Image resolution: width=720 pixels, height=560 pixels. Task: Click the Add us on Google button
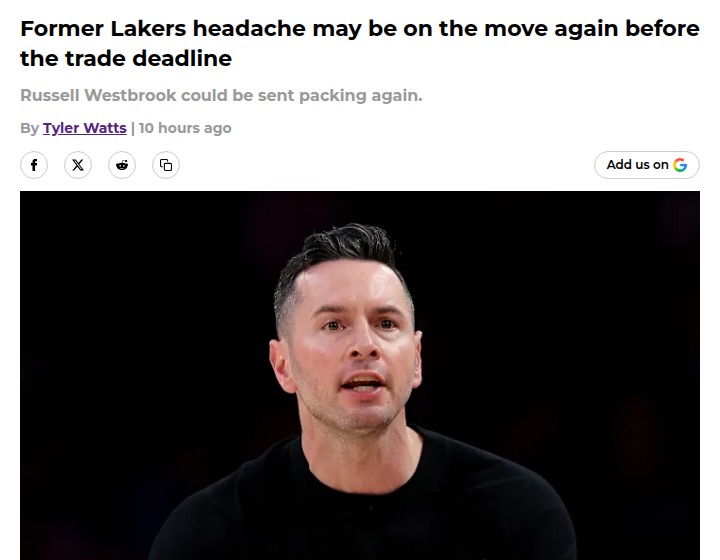point(647,165)
